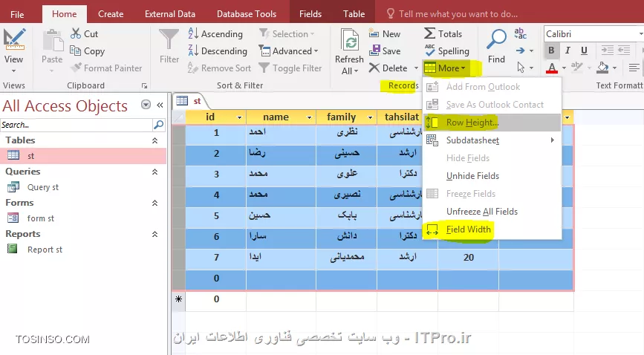Switch to the Fields tab
644x355 pixels.
[310, 14]
